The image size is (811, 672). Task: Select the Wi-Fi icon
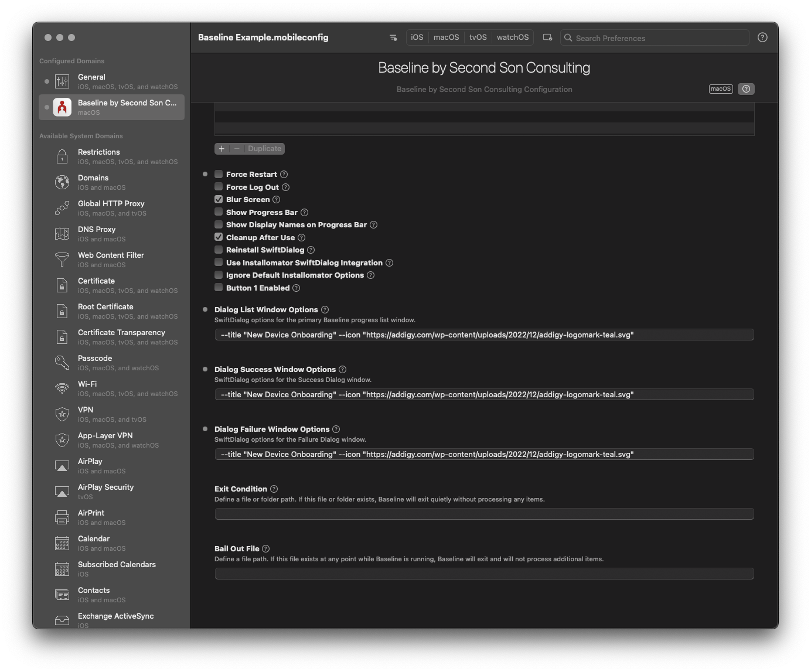click(62, 388)
